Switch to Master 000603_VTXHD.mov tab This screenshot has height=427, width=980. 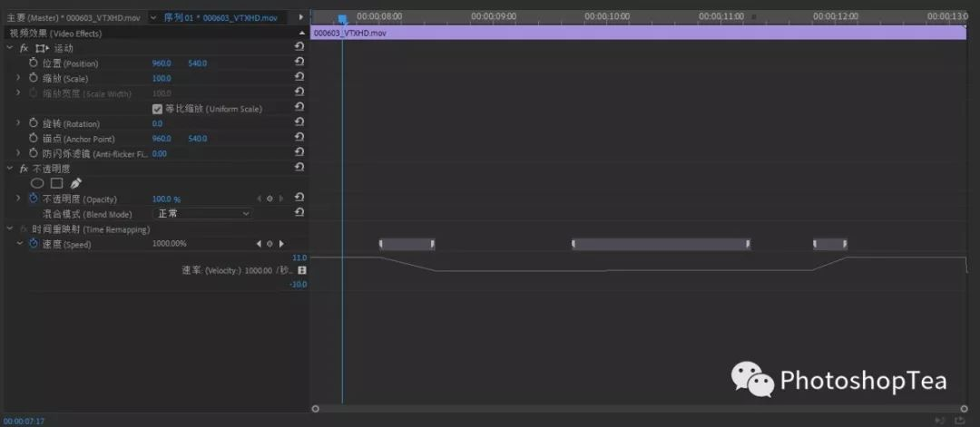coord(73,18)
